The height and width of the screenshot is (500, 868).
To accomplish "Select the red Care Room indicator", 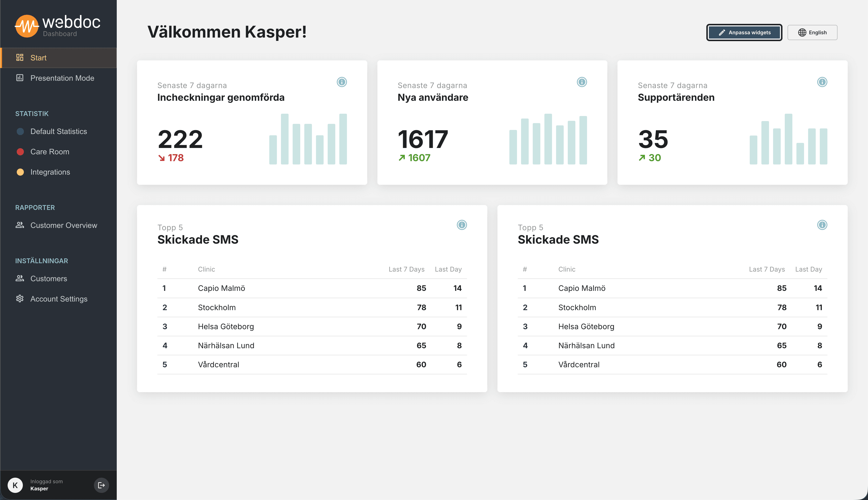I will click(x=20, y=152).
